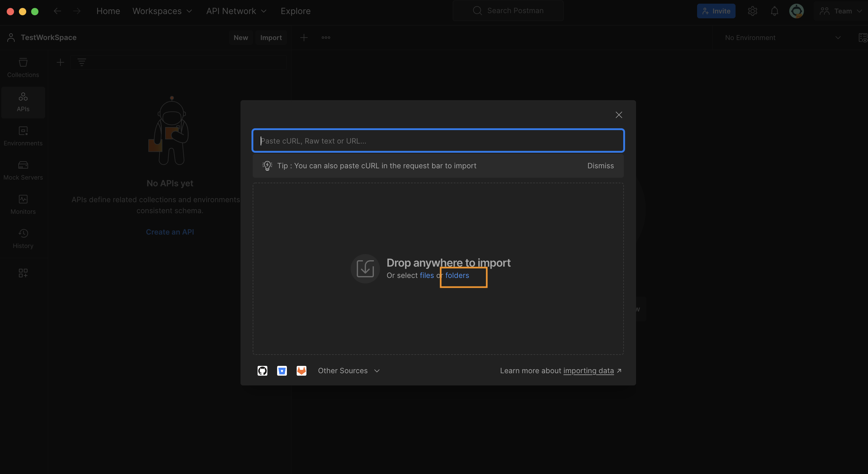
Task: Click the TestWorkSpace person icon
Action: click(x=11, y=38)
